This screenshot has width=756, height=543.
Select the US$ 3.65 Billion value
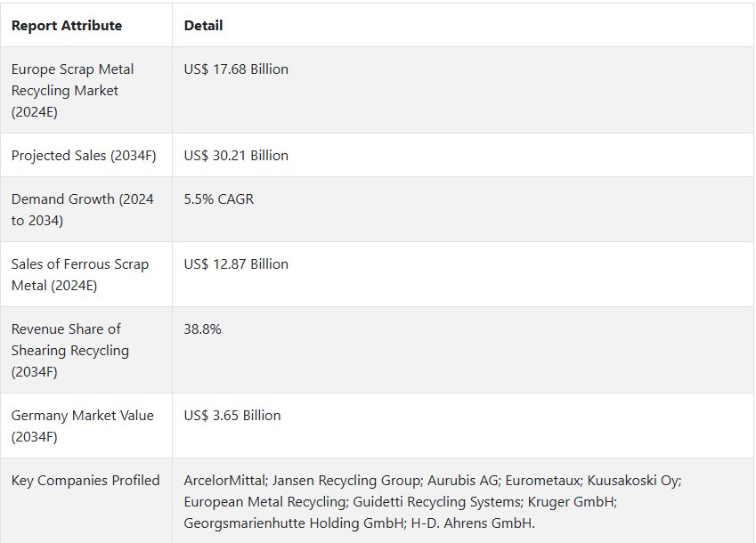(232, 416)
